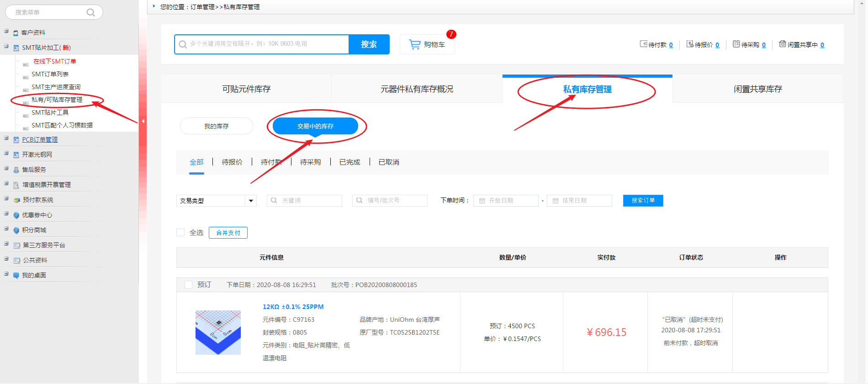The image size is (868, 384).
Task: Click the blue 搜索订单 button
Action: pyautogui.click(x=643, y=201)
